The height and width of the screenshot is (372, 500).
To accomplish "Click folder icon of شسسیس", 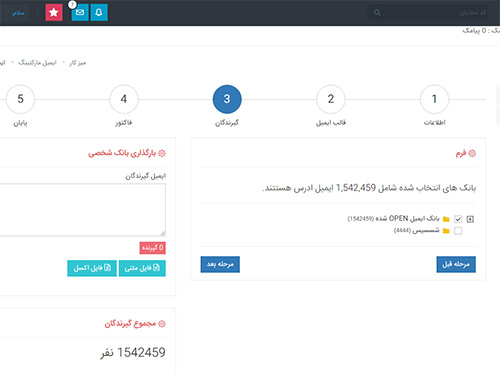I will tap(446, 231).
